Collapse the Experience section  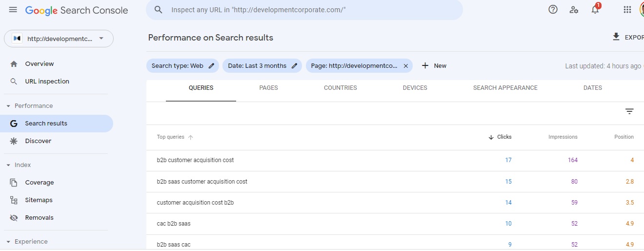[x=8, y=242]
